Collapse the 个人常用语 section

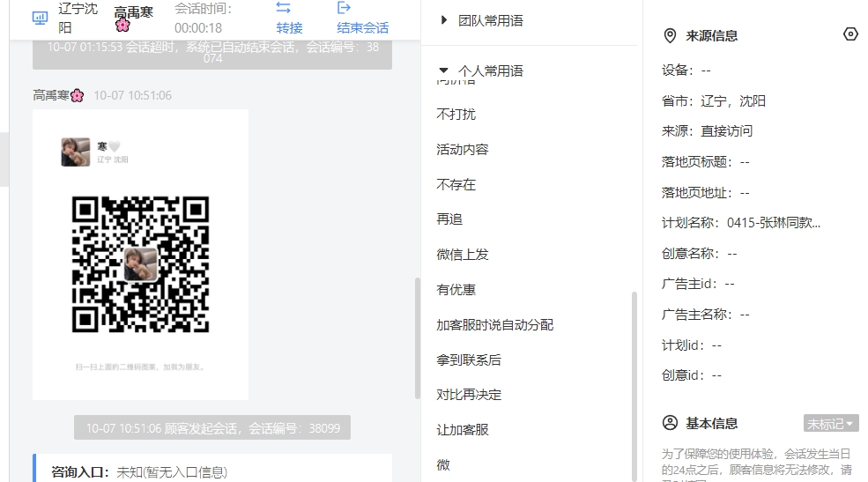pos(443,70)
